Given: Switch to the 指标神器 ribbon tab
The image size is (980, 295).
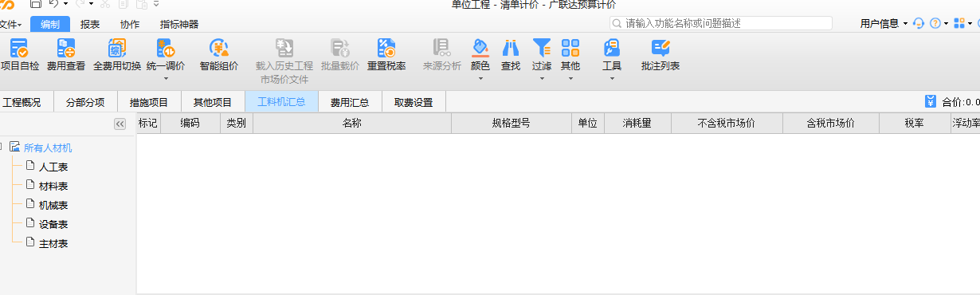Looking at the screenshot, I should point(179,24).
